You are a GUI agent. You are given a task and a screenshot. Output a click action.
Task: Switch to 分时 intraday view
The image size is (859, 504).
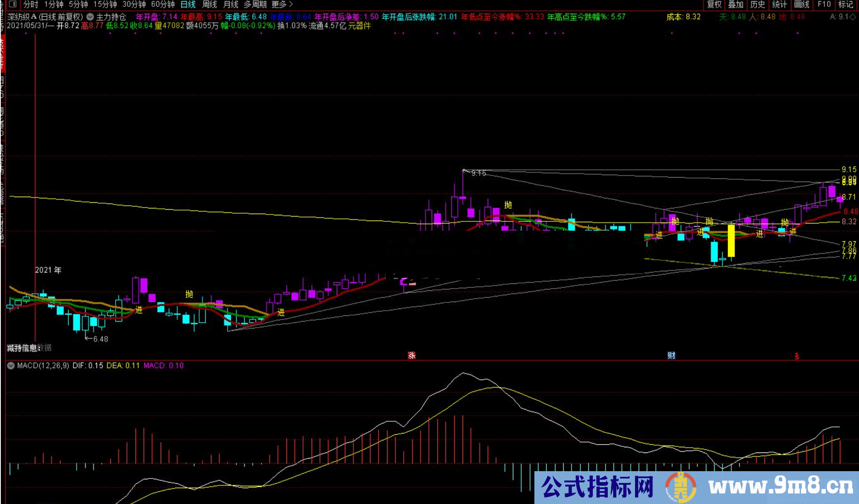click(30, 4)
